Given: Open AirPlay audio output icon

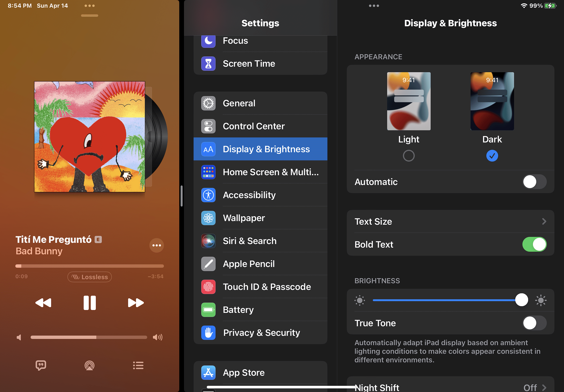Looking at the screenshot, I should tap(89, 365).
